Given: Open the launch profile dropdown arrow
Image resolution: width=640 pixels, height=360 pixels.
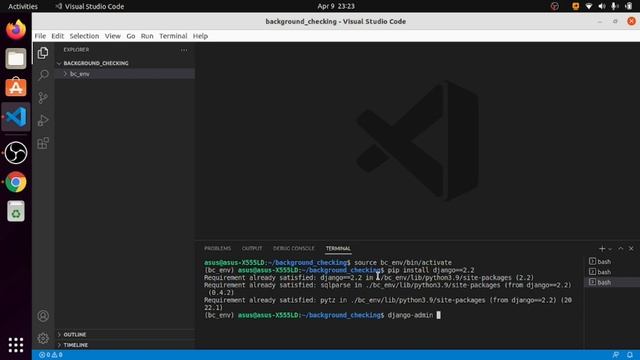Looking at the screenshot, I should coord(610,249).
